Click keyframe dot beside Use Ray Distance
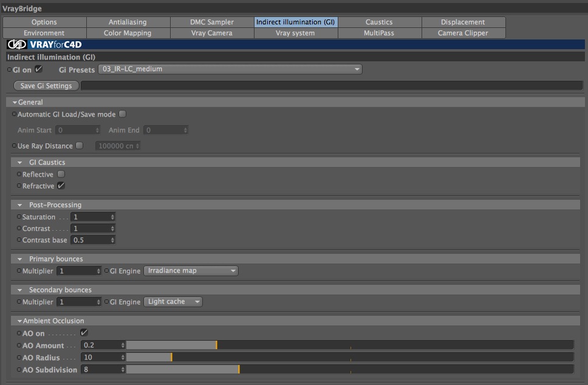 click(x=14, y=146)
